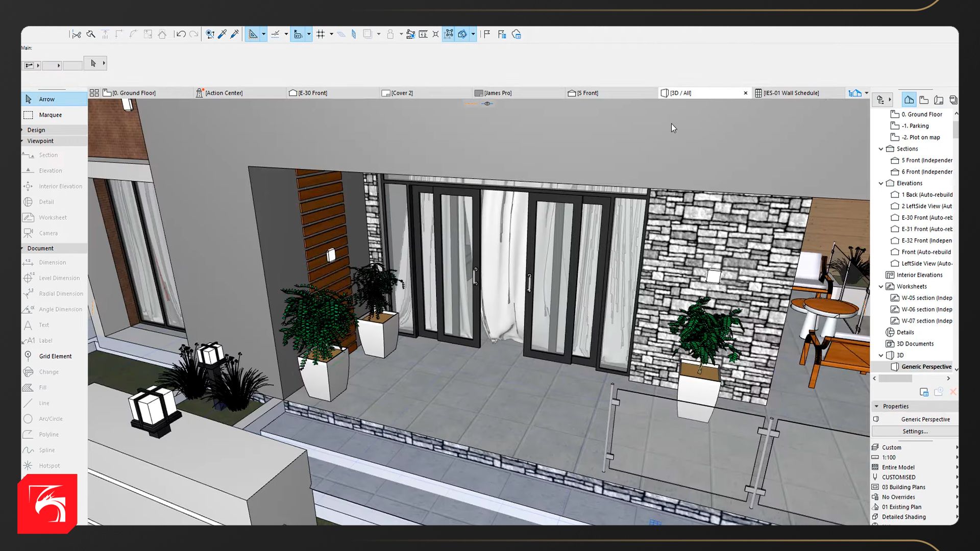This screenshot has width=980, height=551.
Task: Select the Worksheet tool
Action: click(x=54, y=217)
